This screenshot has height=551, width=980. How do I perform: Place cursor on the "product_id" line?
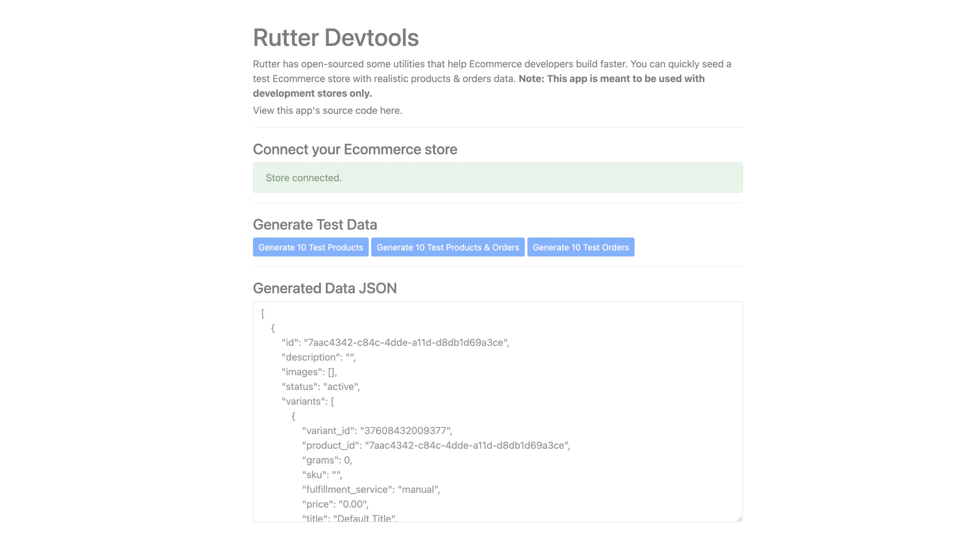[x=435, y=446]
